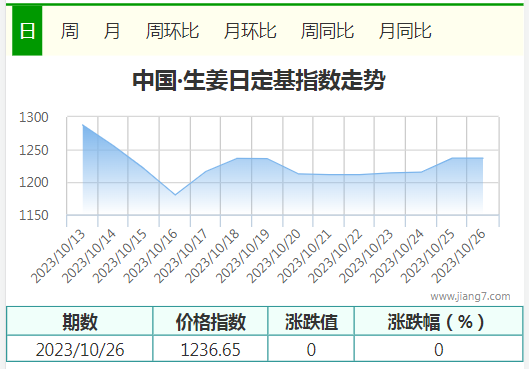Click the 1200 y-axis label
Screen dimensions: 529x369
(34, 182)
